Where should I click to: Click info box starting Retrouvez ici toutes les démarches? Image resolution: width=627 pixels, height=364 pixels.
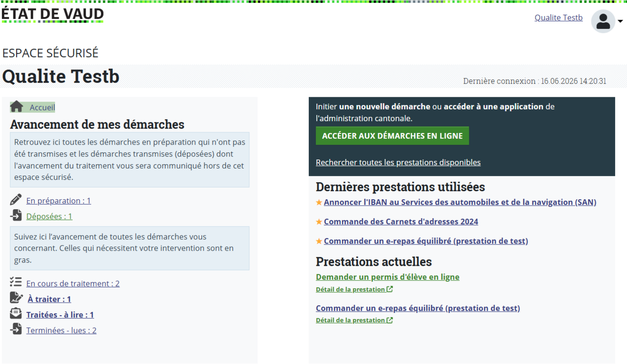click(x=130, y=159)
